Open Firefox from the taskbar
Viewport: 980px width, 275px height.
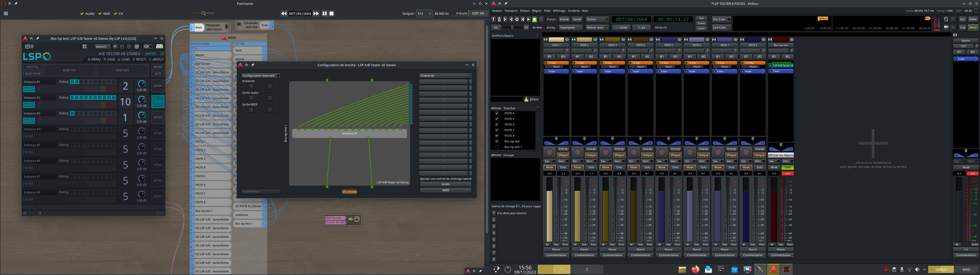695,269
